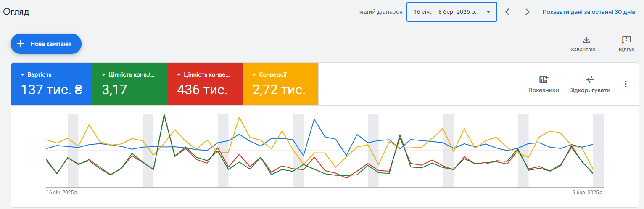Click Показати дані за останні 30 днів
Image resolution: width=644 pixels, height=209 pixels.
tap(589, 12)
